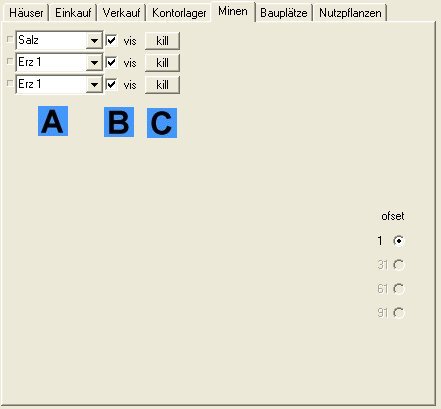Toggle vis checkbox in second row
The image size is (441, 409).
pos(111,63)
